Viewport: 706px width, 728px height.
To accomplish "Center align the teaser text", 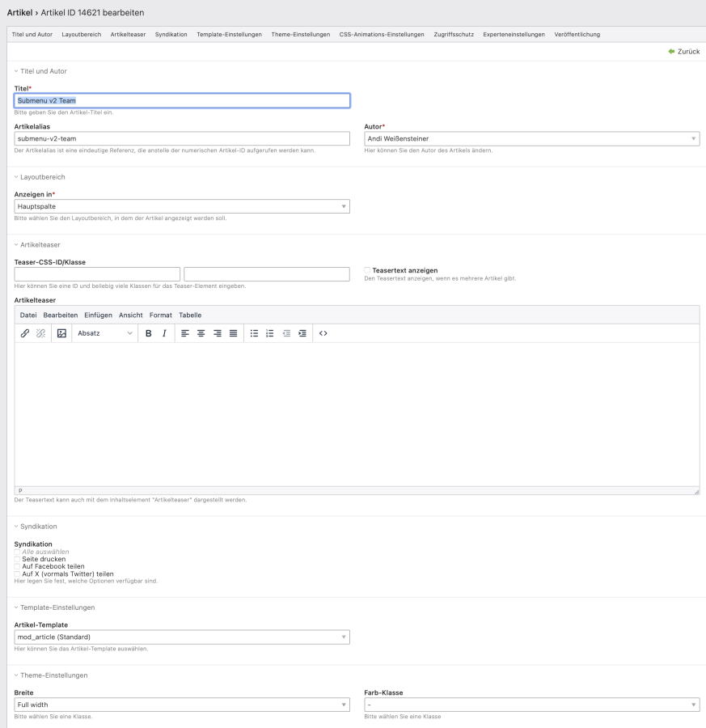I will 201,333.
